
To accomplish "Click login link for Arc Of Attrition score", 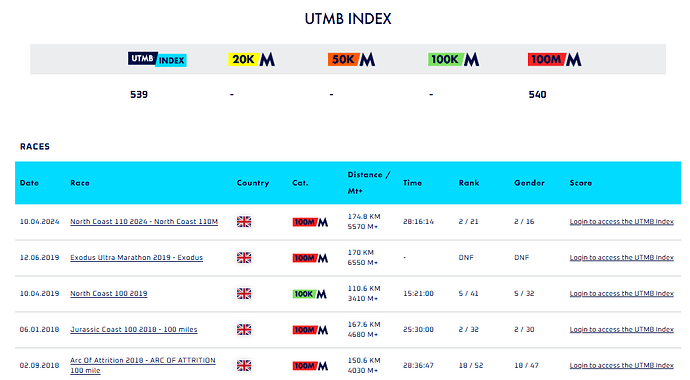I will pos(621,365).
